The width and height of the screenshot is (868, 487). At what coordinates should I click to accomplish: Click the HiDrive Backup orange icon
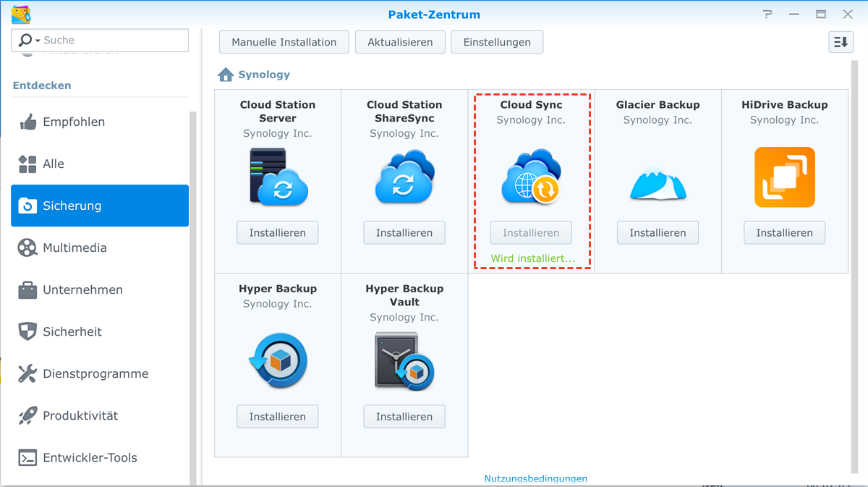click(x=784, y=177)
